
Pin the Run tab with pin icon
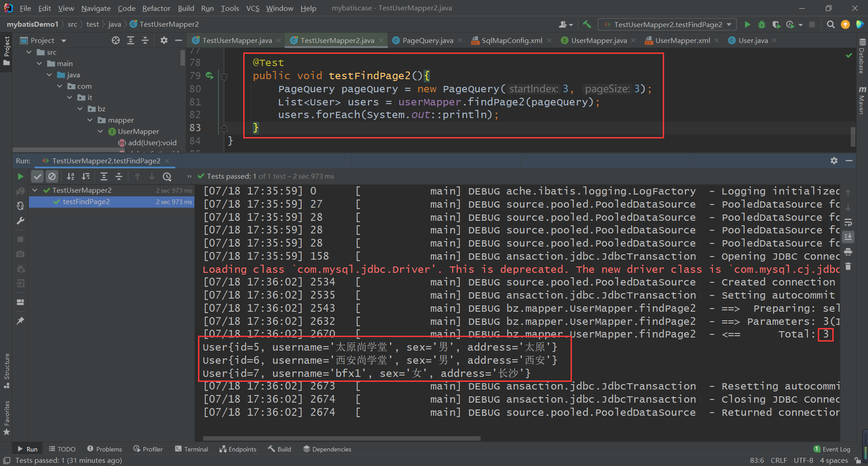[20, 321]
